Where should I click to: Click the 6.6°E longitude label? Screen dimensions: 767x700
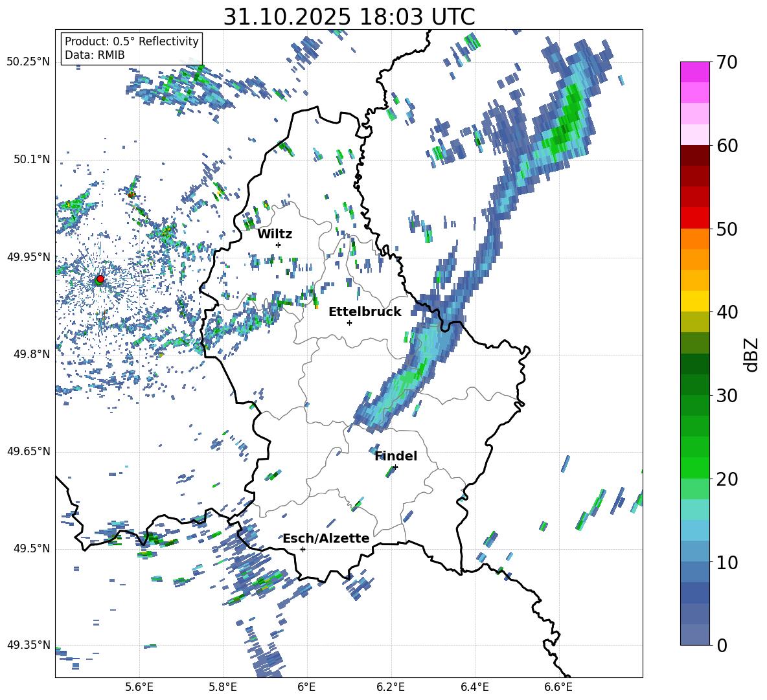(x=558, y=687)
